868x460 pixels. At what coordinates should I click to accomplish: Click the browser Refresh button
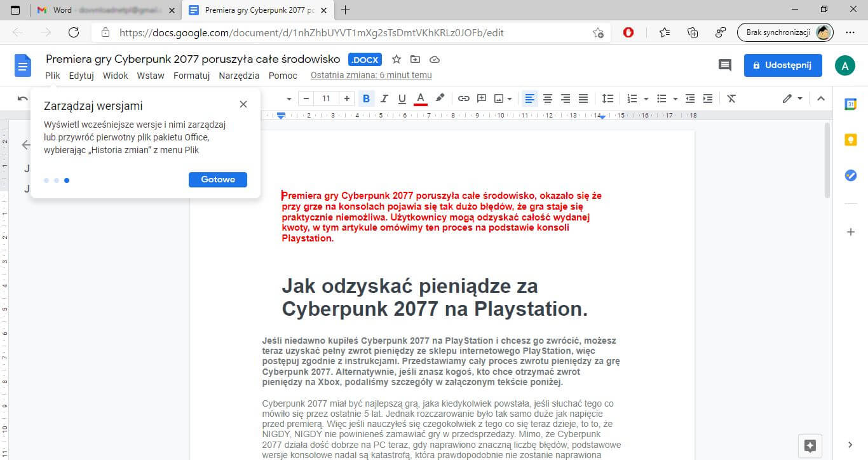74,32
